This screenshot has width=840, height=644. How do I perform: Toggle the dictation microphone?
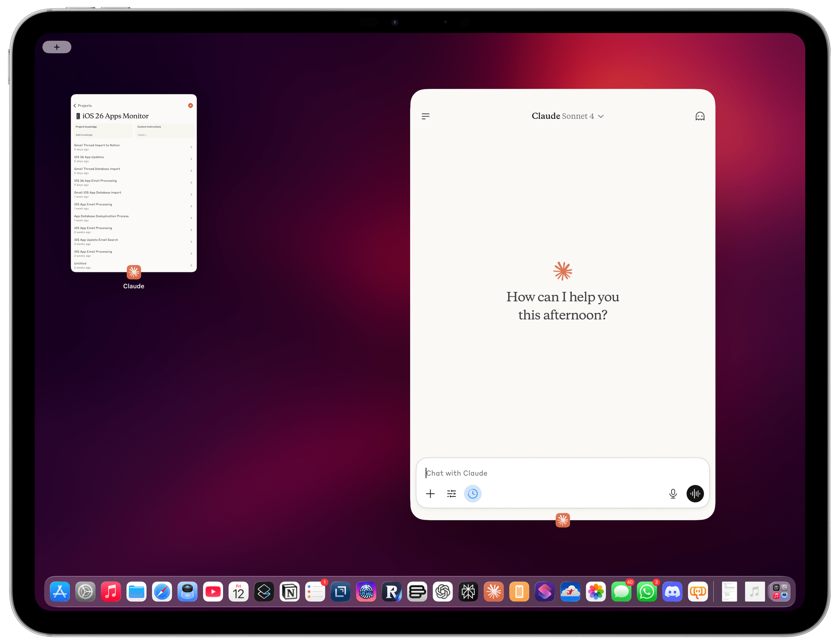[673, 493]
